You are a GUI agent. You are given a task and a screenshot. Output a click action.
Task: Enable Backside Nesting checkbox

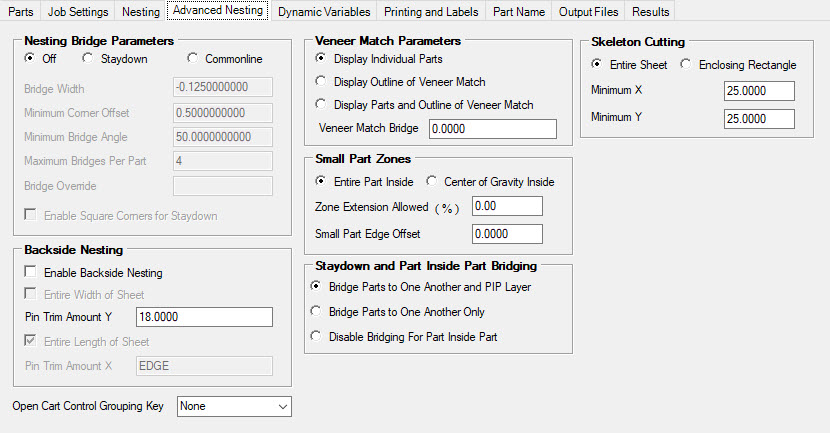point(32,273)
